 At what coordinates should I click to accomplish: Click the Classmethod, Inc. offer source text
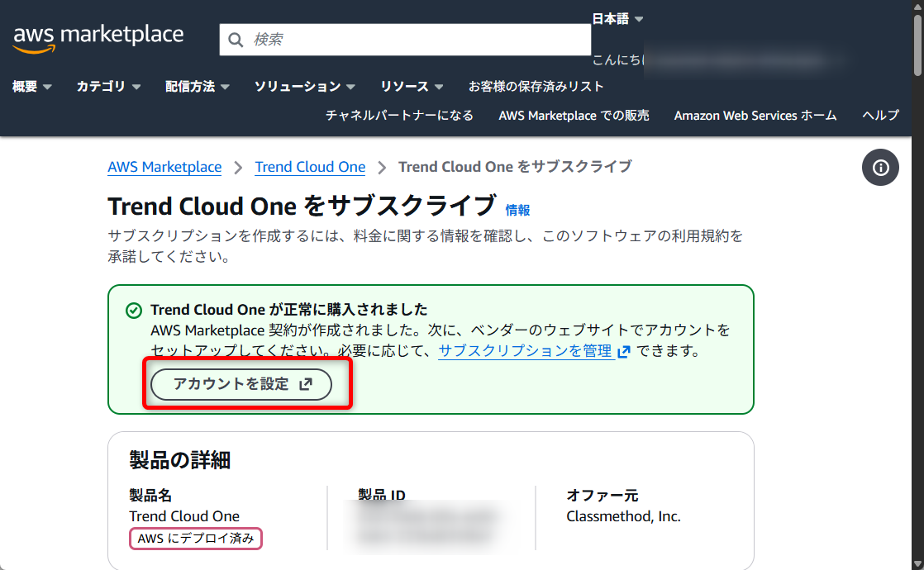tap(623, 516)
